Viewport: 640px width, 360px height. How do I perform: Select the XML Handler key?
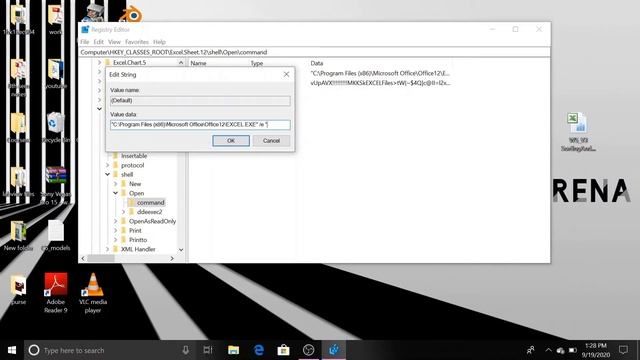138,249
